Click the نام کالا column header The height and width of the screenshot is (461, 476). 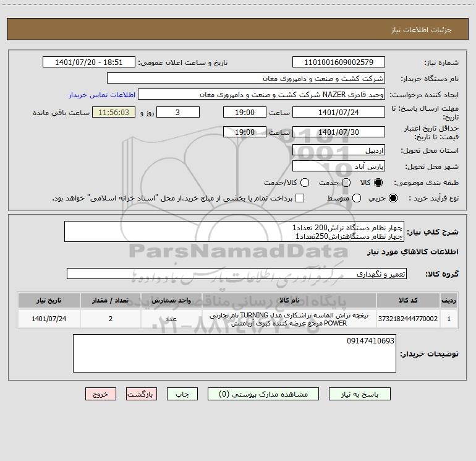coord(289,300)
